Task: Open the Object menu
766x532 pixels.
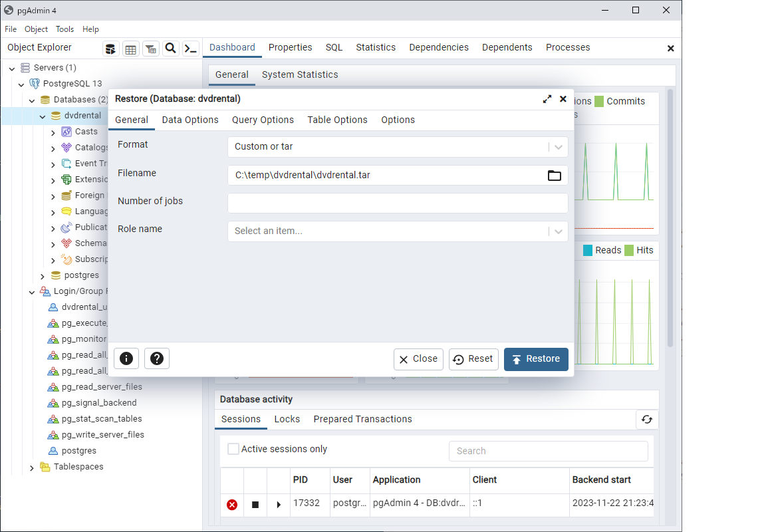Action: [x=36, y=29]
